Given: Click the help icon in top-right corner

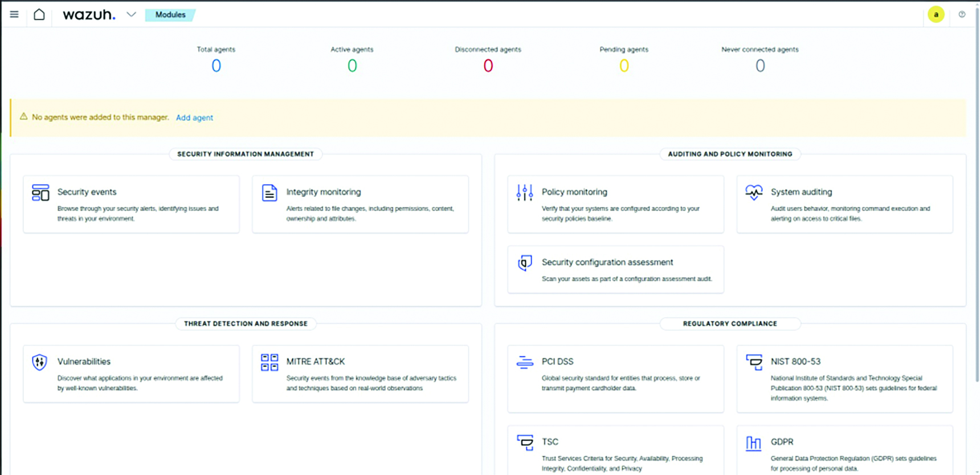Looking at the screenshot, I should [x=962, y=15].
